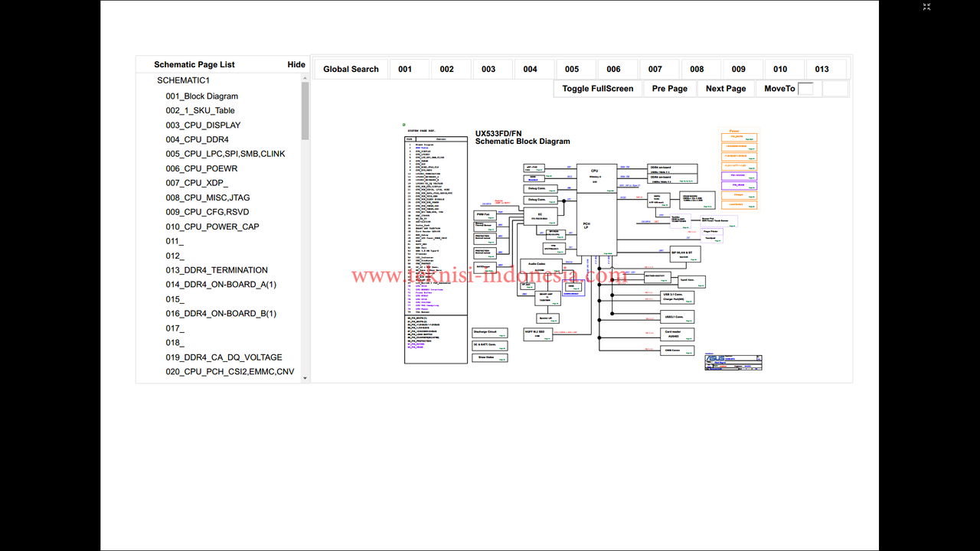Switch to page tab 005
The image size is (980, 551).
coord(572,69)
